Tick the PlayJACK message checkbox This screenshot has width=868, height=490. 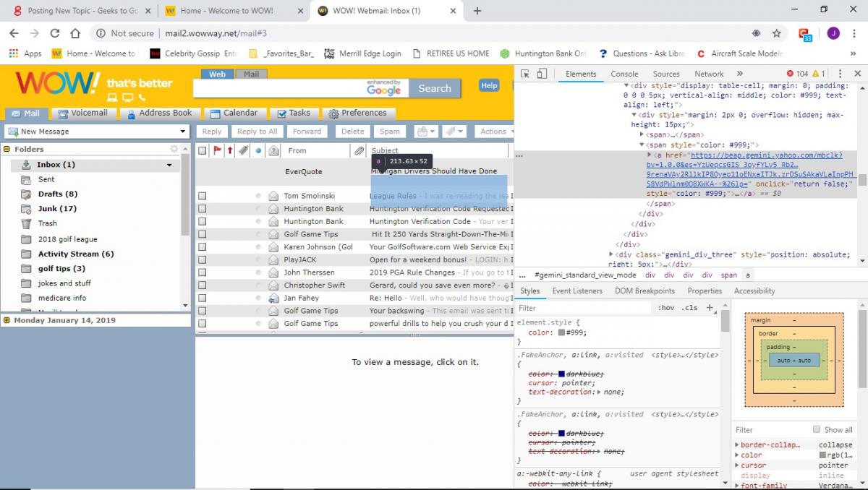coord(203,259)
